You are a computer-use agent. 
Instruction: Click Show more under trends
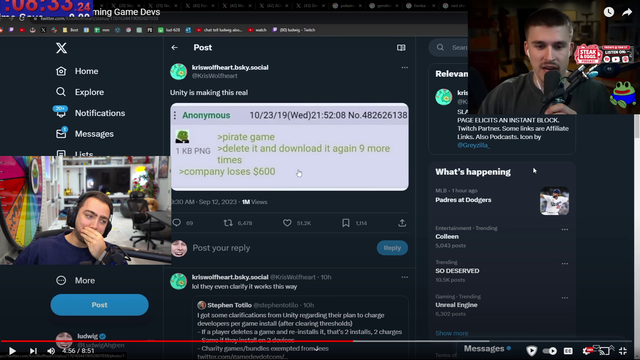point(452,333)
